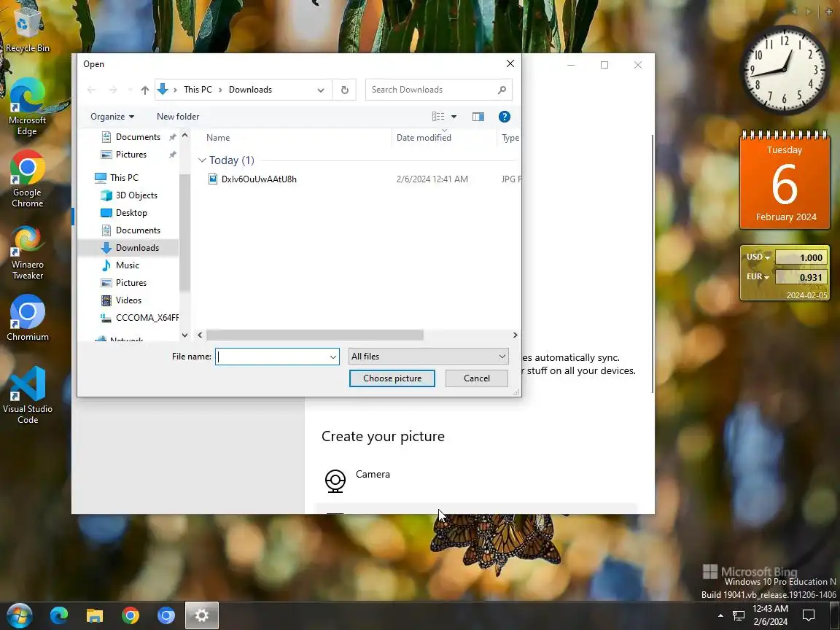
Task: Launch Chromium from the desktop
Action: point(27,318)
